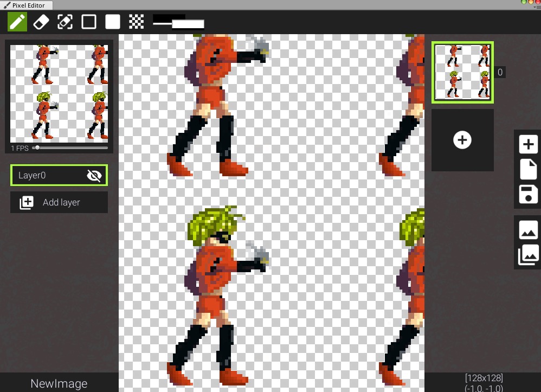The height and width of the screenshot is (392, 541).
Task: Click the frame index 0 label
Action: (500, 72)
